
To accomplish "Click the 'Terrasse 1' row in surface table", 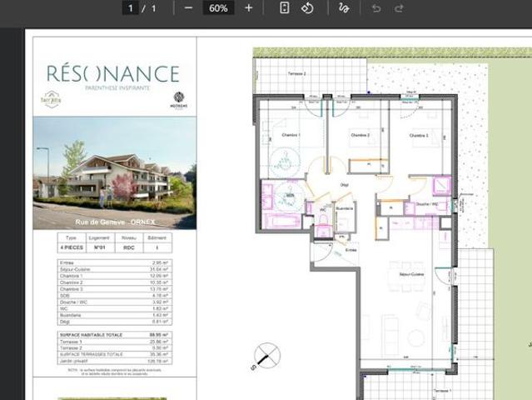I will tap(115, 342).
